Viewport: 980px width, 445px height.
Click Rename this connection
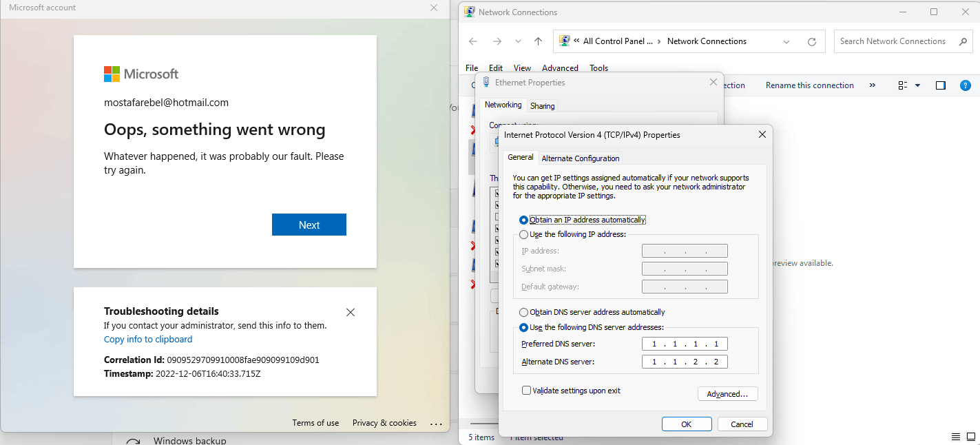810,85
